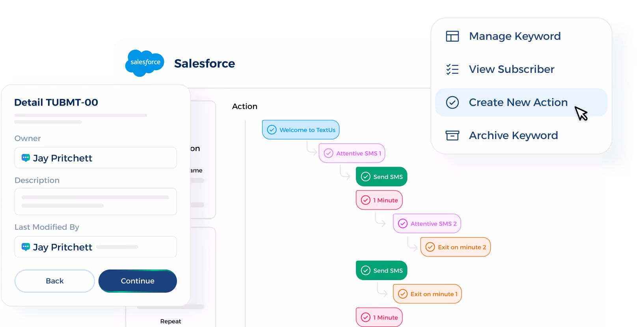Choose View Subscriber from the menu
644x327 pixels.
521,69
